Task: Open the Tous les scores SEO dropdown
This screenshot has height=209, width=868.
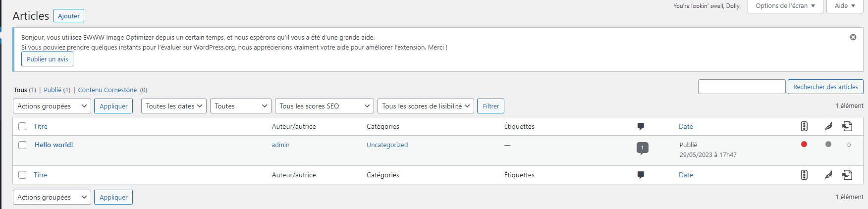Action: (324, 106)
